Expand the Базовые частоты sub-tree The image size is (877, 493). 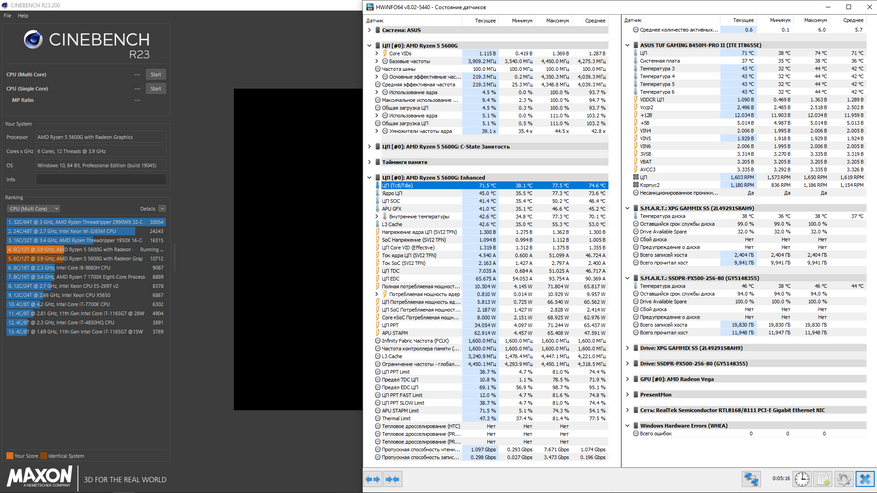click(x=376, y=61)
